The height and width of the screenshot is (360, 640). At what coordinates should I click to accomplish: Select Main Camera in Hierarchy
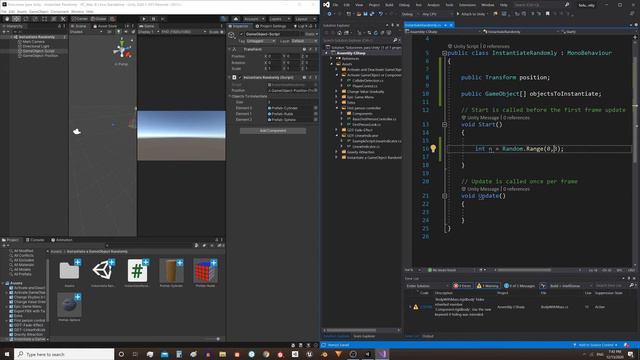(33, 42)
